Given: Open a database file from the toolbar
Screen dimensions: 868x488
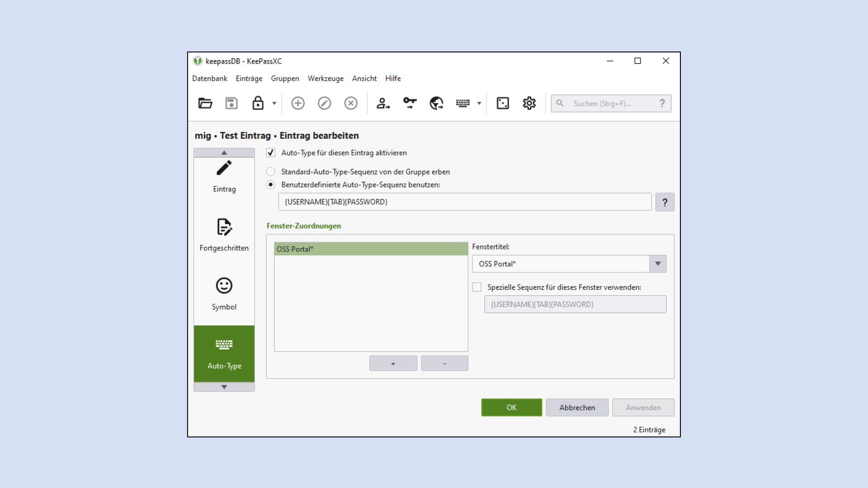Looking at the screenshot, I should click(205, 103).
